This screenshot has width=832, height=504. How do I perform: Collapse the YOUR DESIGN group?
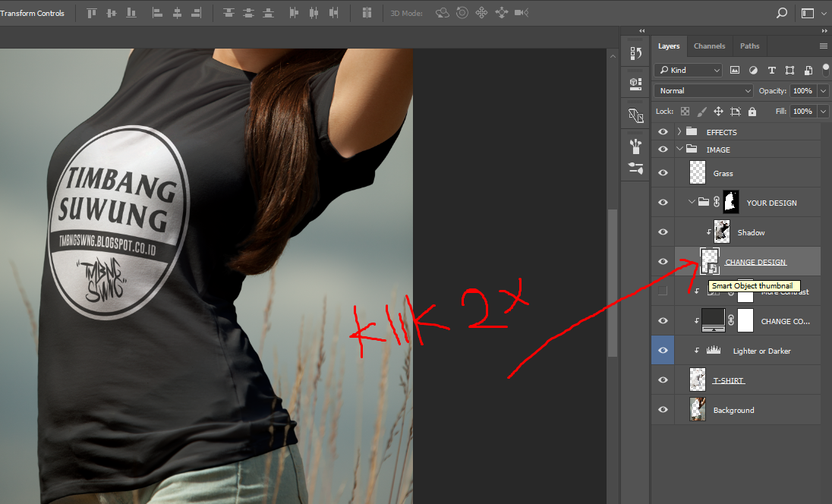point(692,202)
